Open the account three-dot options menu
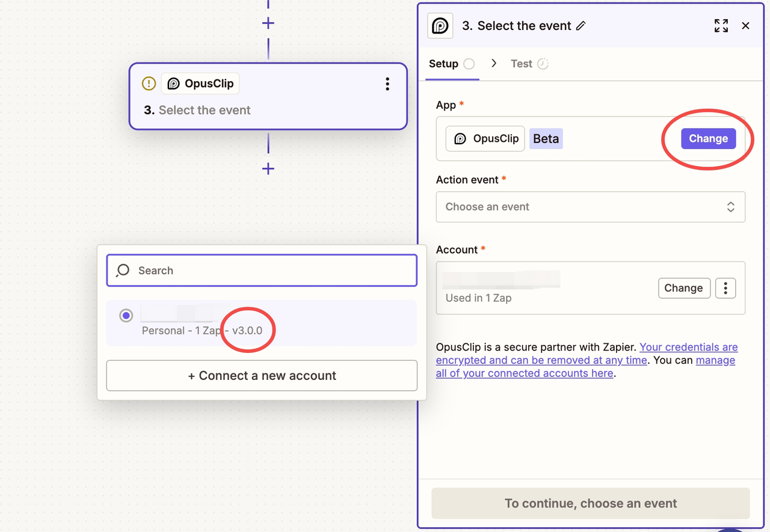Image resolution: width=770 pixels, height=532 pixels. click(x=725, y=288)
